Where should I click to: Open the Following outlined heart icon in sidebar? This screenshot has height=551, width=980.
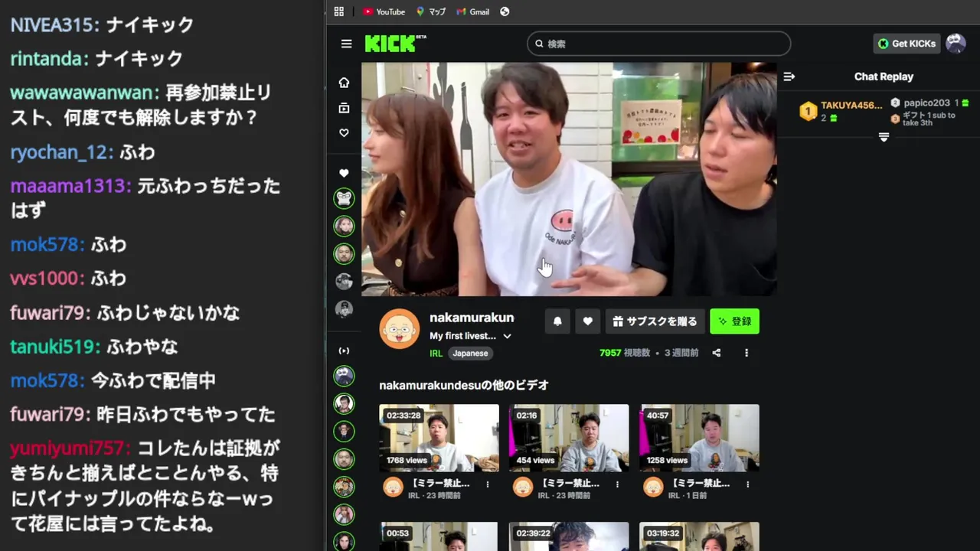tap(344, 133)
